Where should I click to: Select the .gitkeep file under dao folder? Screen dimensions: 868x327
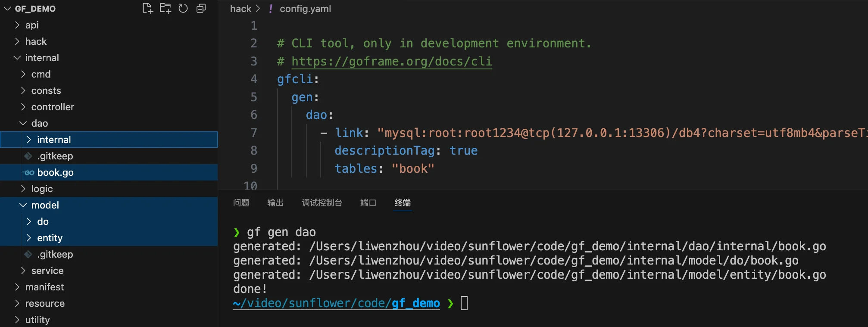[55, 156]
